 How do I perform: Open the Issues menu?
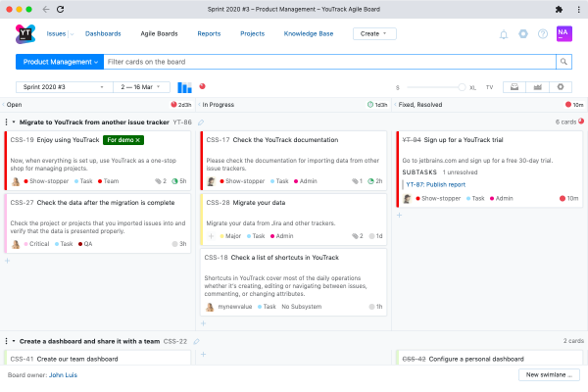56,33
